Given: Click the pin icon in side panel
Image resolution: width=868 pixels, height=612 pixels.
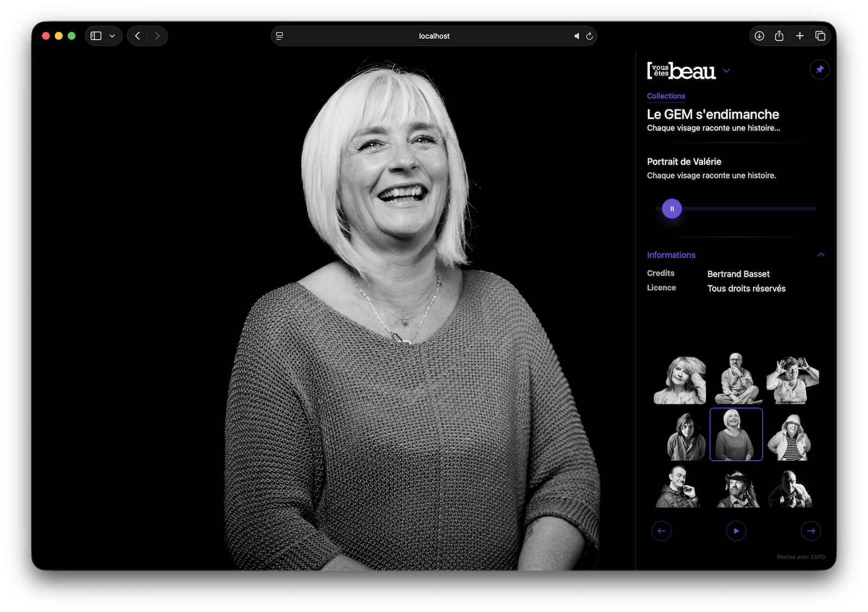Looking at the screenshot, I should 820,69.
